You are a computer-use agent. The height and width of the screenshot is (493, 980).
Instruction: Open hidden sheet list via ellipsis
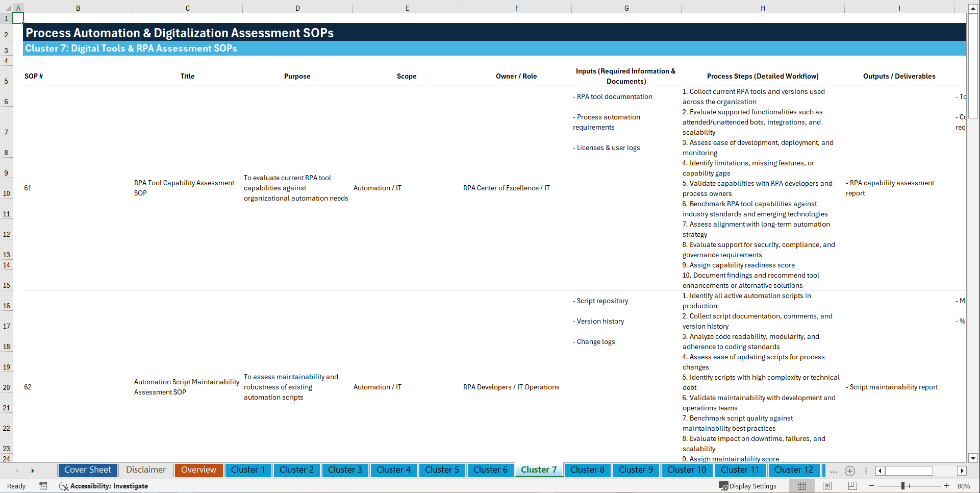point(833,471)
